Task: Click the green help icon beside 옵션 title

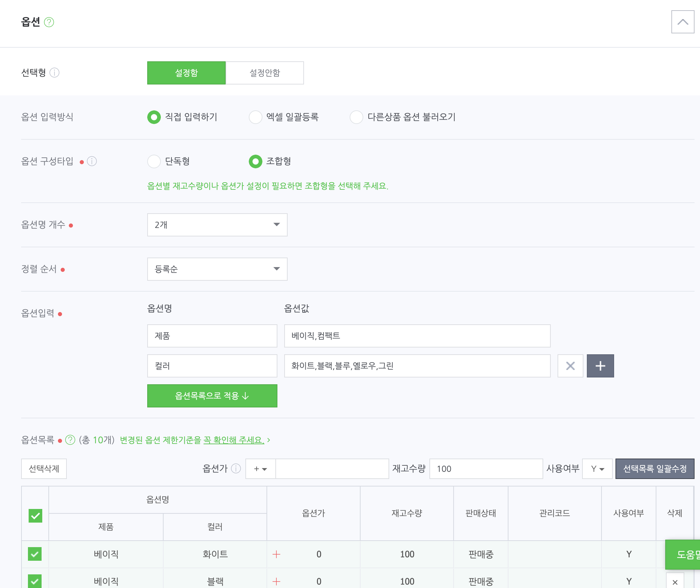Action: pyautogui.click(x=49, y=22)
